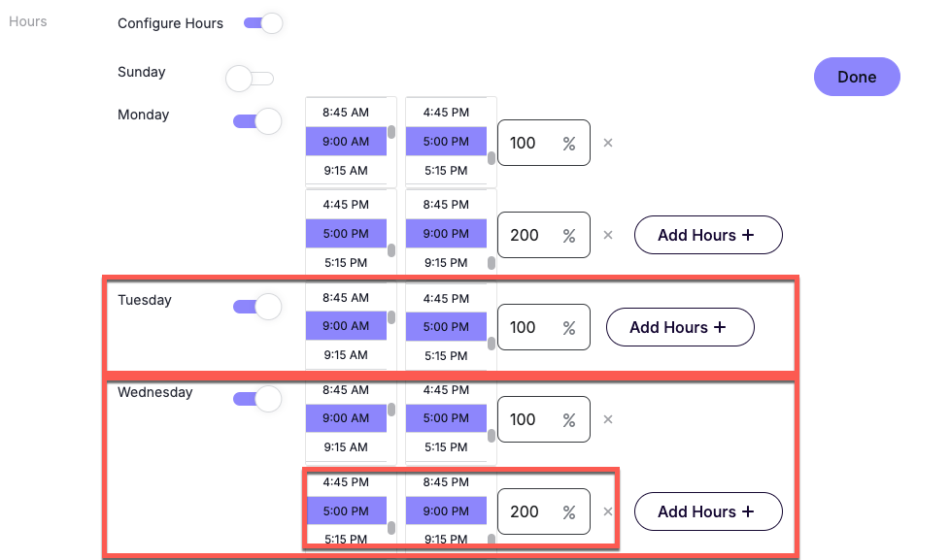The width and height of the screenshot is (950, 560).
Task: Click the Done button
Action: [x=857, y=77]
